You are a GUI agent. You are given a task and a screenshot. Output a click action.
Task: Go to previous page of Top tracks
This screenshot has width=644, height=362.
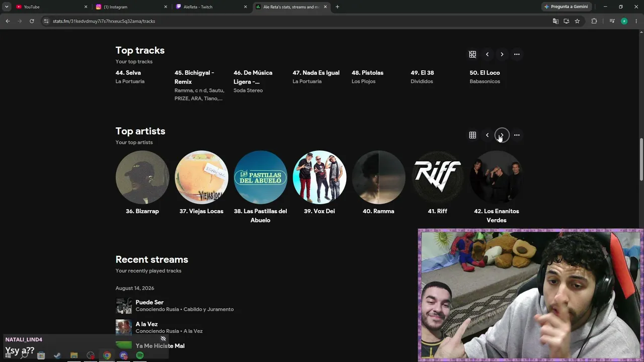click(x=487, y=54)
